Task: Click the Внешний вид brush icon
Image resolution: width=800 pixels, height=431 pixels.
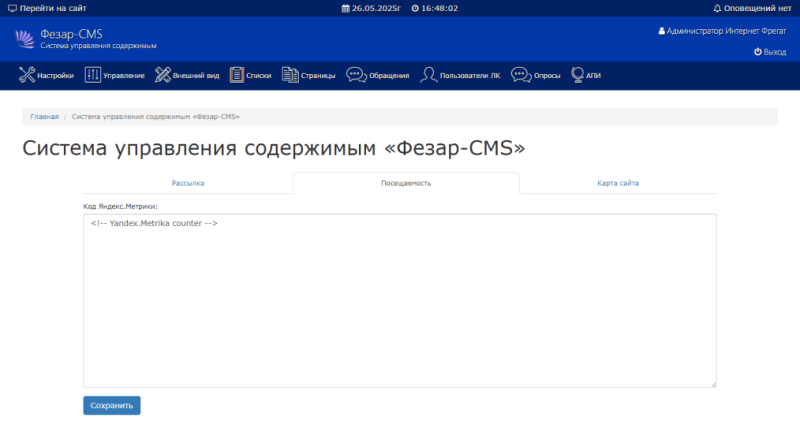Action: click(x=163, y=75)
